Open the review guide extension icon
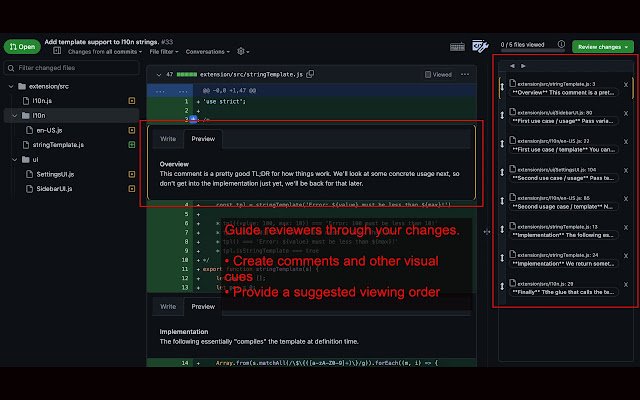Image resolution: width=640 pixels, height=400 pixels. [480, 46]
